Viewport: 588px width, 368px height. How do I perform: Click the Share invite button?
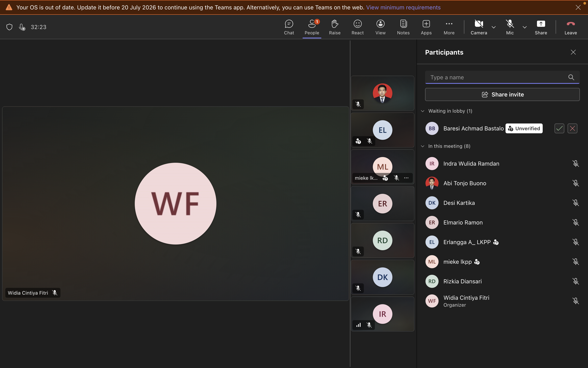[502, 94]
